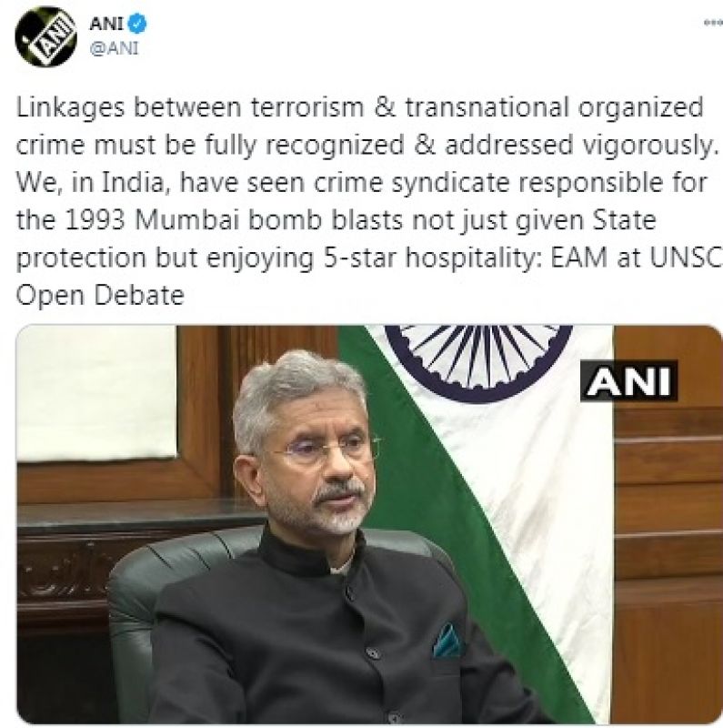Click the word "Linkages" in the tweet

point(71,108)
